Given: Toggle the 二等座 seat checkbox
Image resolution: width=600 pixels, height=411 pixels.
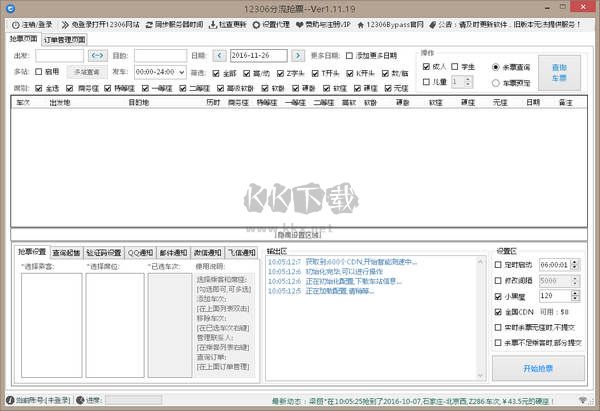Looking at the screenshot, I should pos(183,88).
